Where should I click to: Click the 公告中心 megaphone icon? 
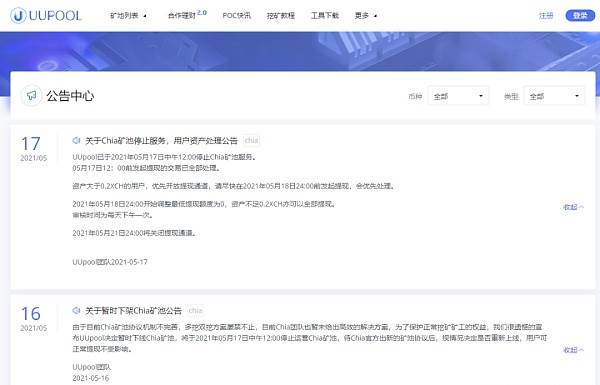coord(31,95)
